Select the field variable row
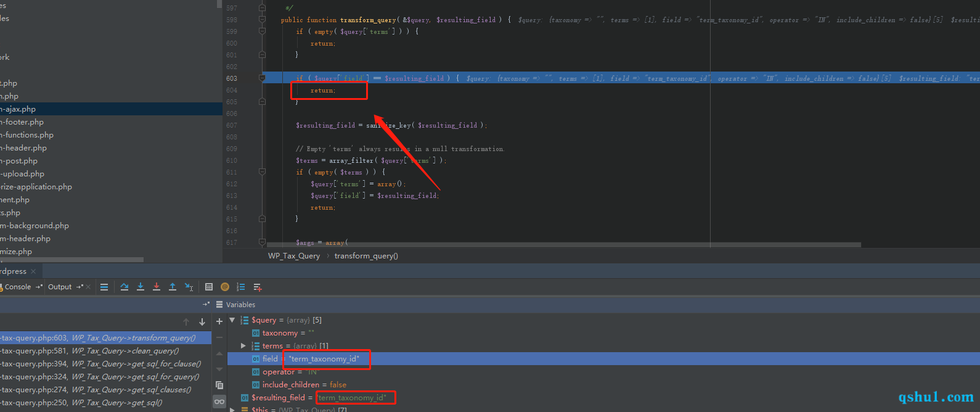980x412 pixels. coord(603,359)
